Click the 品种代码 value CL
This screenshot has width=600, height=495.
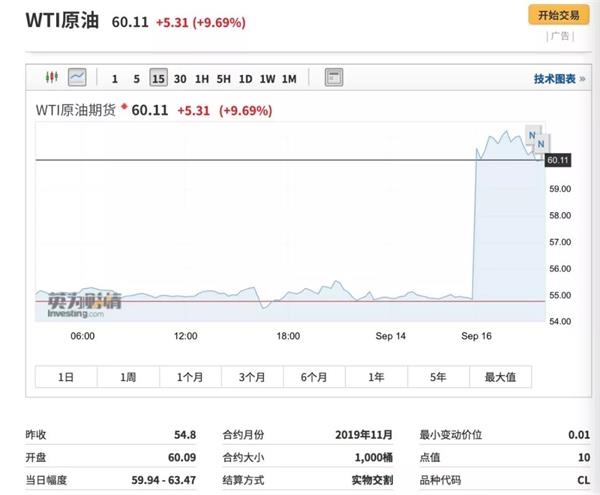584,480
